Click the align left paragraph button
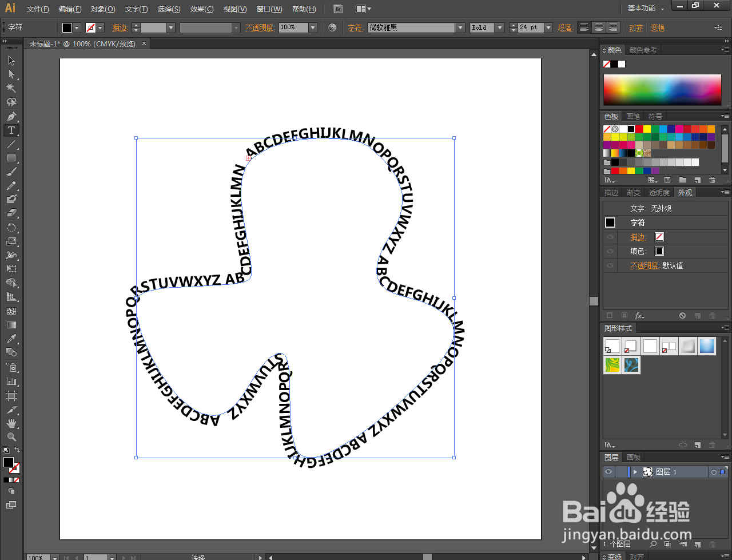 584,27
